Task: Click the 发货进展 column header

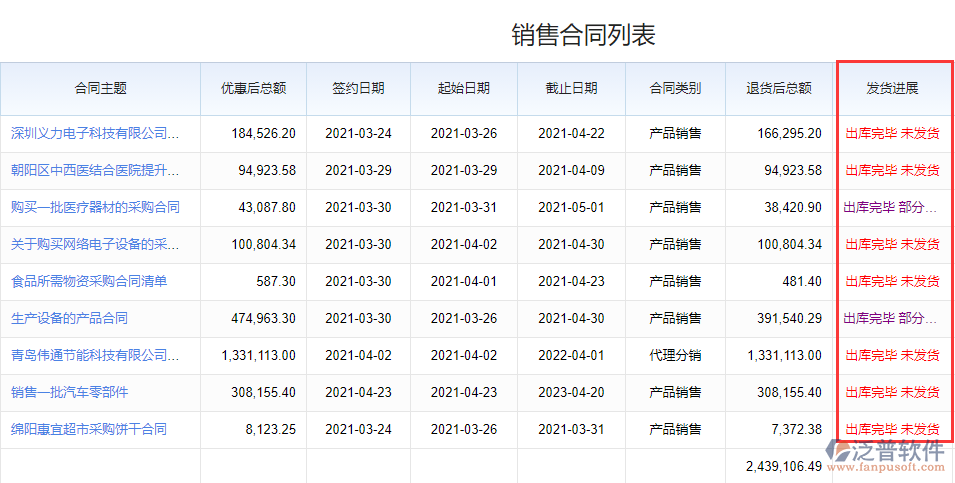Action: click(892, 88)
